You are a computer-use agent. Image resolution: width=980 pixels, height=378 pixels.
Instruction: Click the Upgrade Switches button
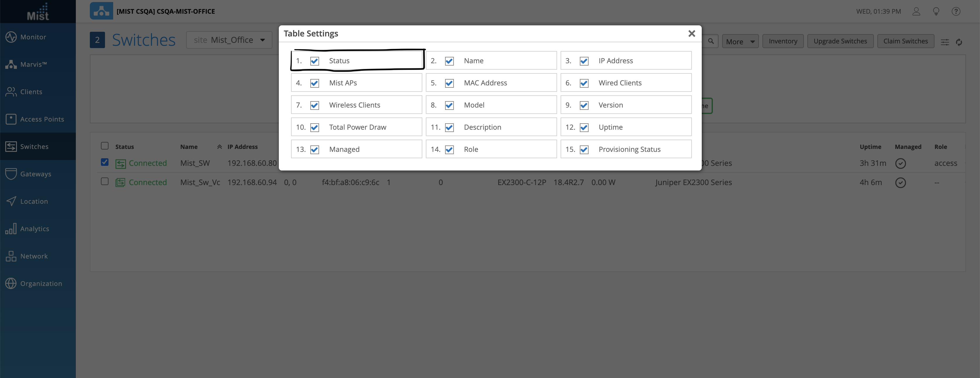(x=840, y=41)
